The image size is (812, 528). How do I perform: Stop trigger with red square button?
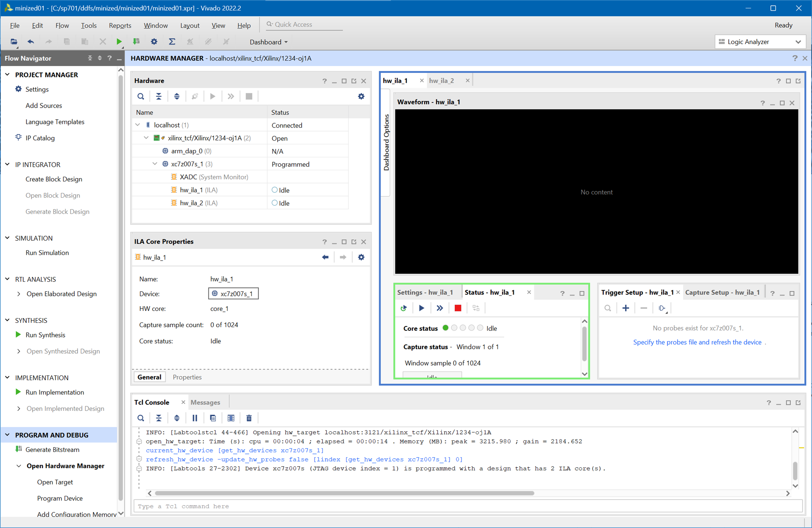tap(458, 308)
